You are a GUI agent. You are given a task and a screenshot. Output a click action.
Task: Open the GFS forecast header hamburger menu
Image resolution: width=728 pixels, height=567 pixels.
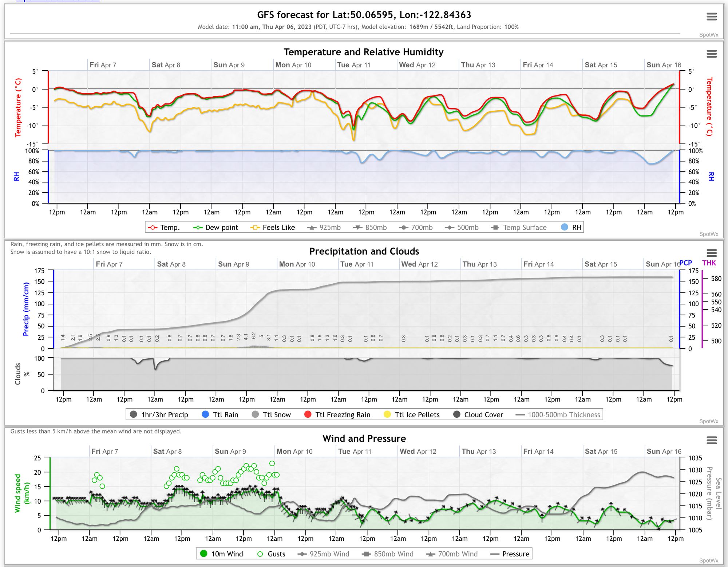pos(711,17)
